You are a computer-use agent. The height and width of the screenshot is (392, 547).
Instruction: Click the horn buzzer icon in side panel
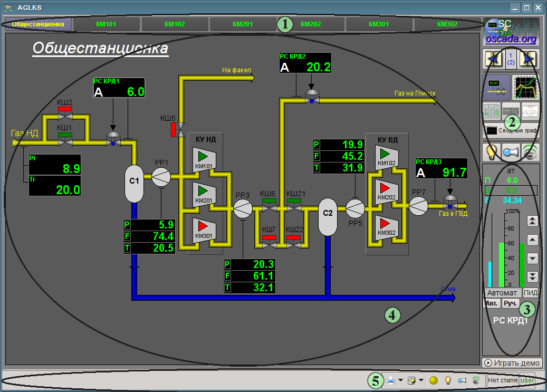[511, 152]
